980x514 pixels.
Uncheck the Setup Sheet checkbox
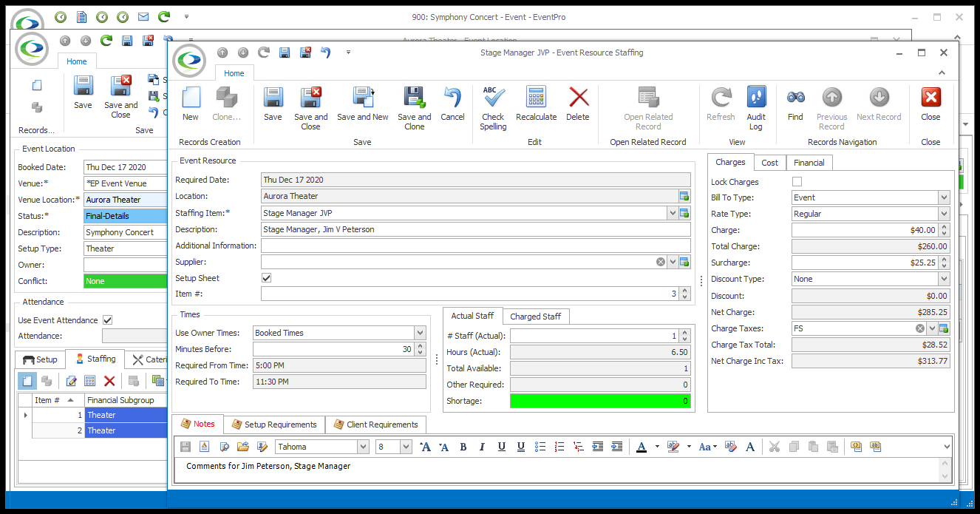(267, 278)
